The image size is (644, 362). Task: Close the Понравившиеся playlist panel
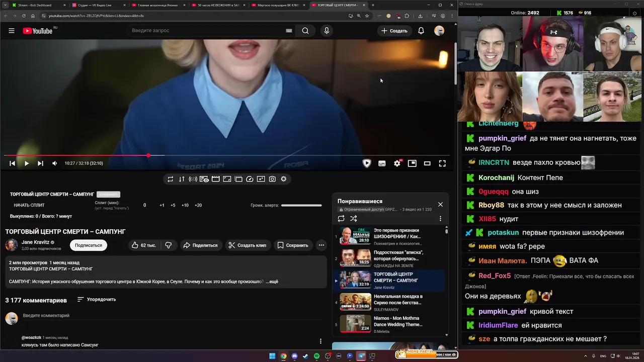440,204
